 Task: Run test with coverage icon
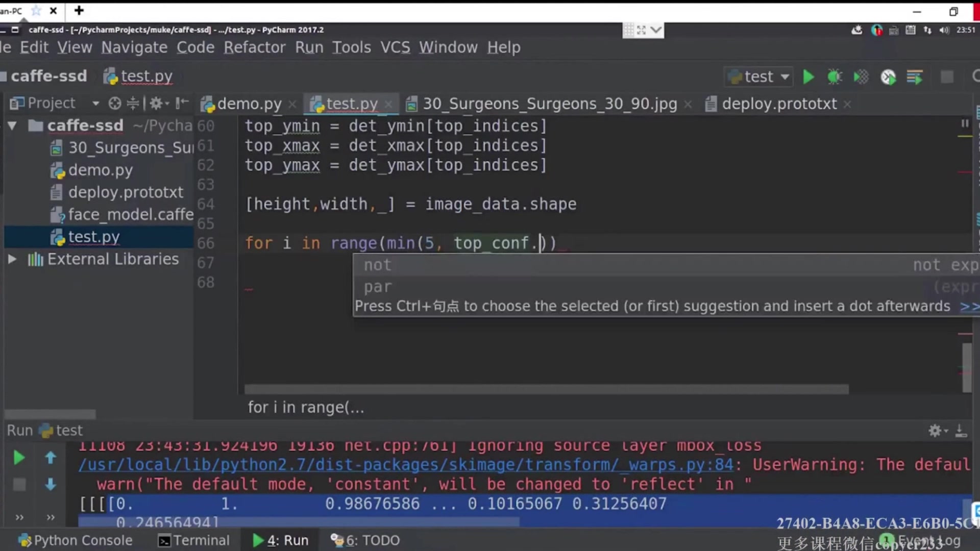861,77
